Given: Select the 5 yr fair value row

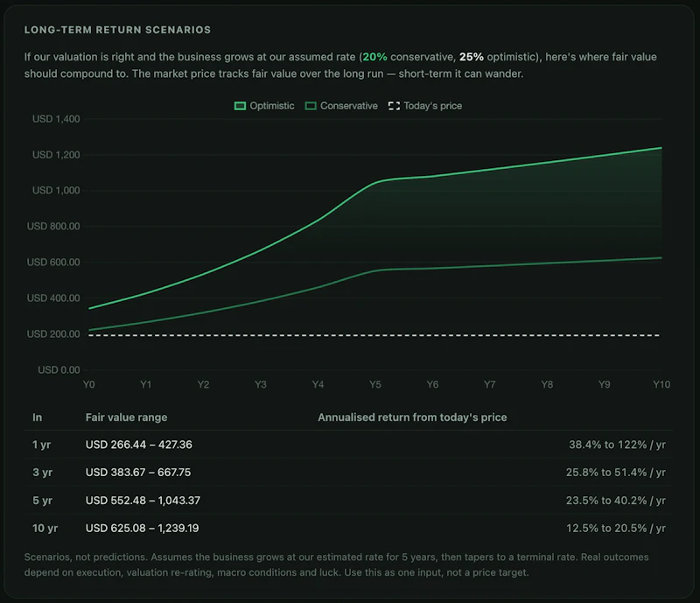Looking at the screenshot, I should (x=348, y=501).
